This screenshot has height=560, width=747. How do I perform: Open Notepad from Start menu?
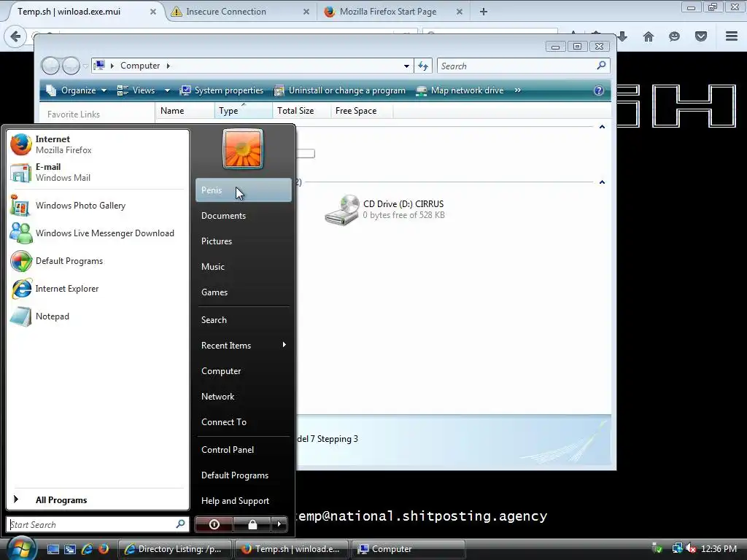tap(98, 316)
